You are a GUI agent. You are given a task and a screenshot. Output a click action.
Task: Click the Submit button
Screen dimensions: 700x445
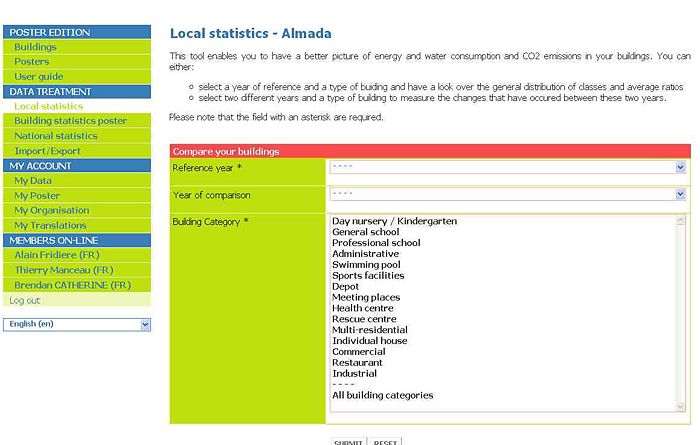[349, 441]
